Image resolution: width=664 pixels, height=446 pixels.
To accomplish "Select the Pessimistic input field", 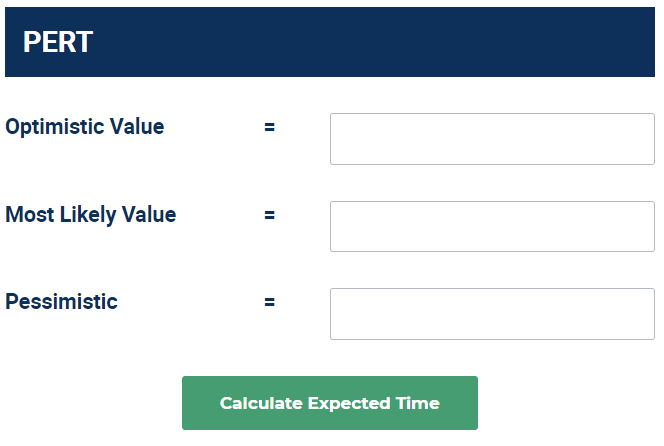I will point(492,314).
